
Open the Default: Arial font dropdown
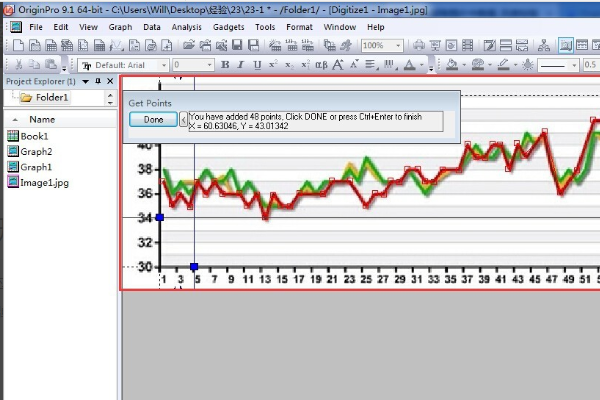(164, 65)
